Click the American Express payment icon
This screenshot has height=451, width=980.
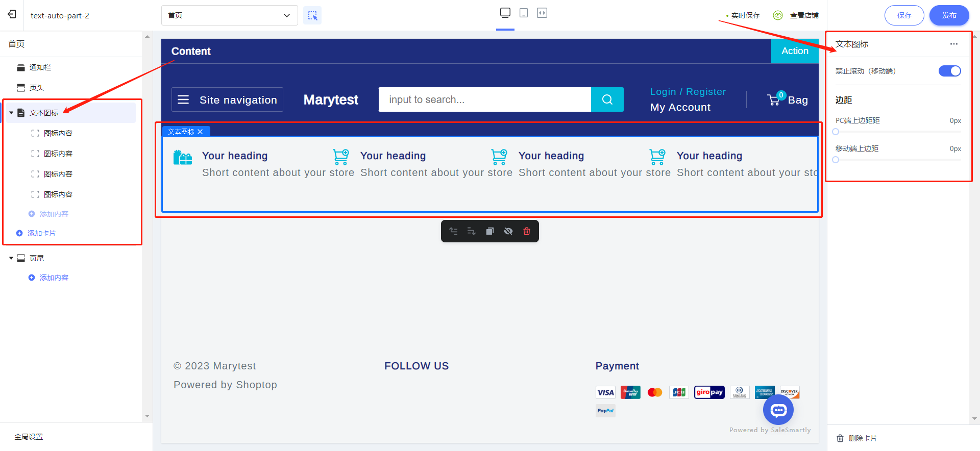click(765, 392)
